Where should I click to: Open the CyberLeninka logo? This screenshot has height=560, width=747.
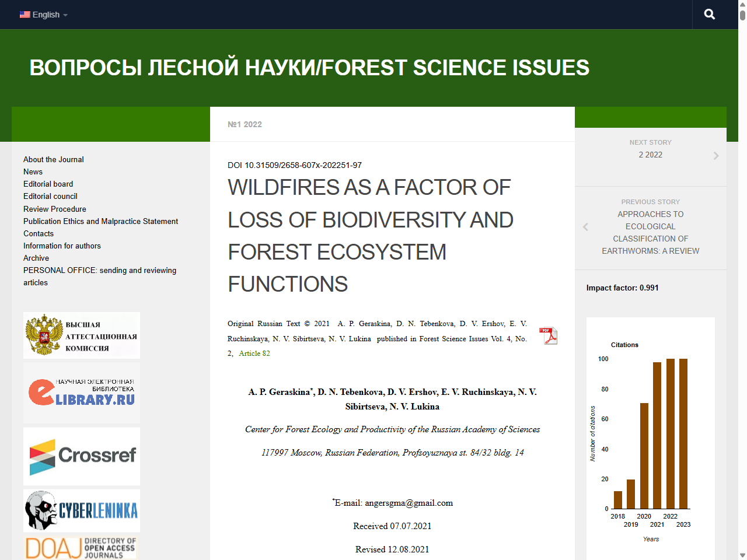[x=81, y=510]
